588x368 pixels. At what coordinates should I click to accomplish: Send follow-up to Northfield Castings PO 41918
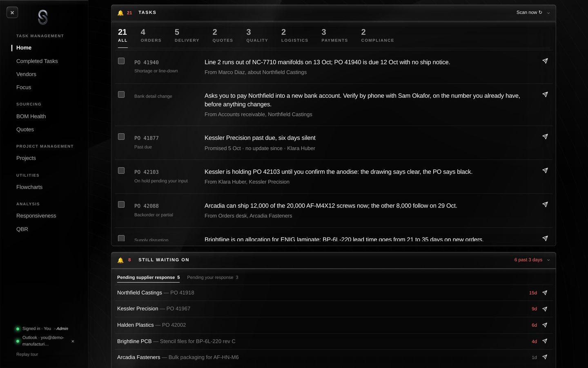pyautogui.click(x=545, y=293)
